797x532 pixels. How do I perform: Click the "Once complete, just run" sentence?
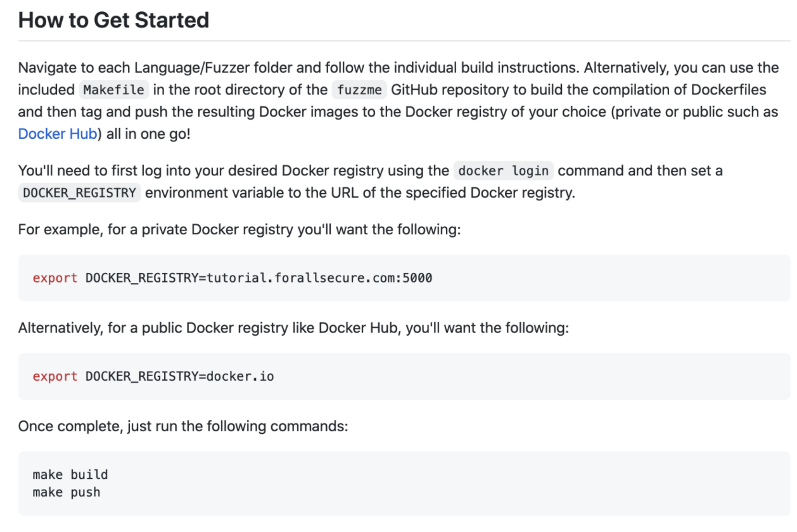click(183, 426)
